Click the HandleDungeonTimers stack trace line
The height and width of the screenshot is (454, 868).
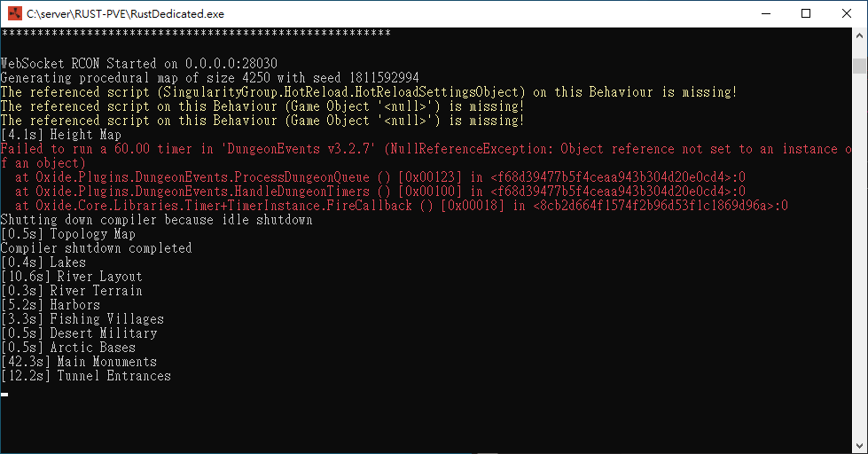coord(379,192)
